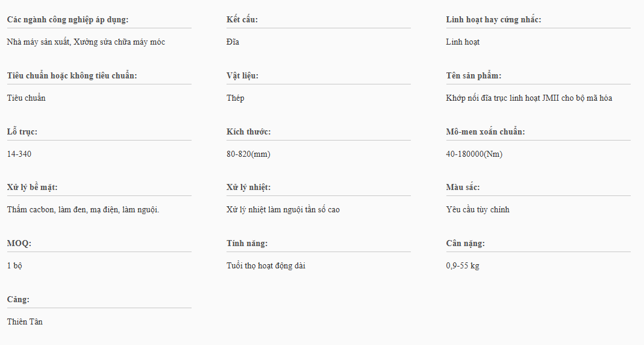The height and width of the screenshot is (345, 644).
Task: Select the "14-340" bore value
Action: pos(19,154)
